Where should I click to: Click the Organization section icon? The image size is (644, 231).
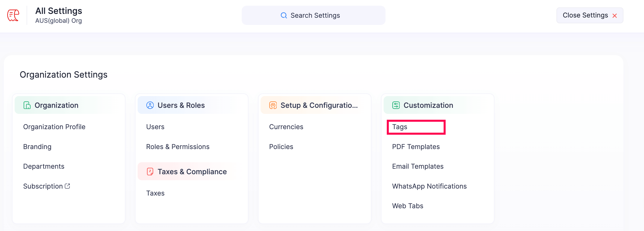point(27,105)
